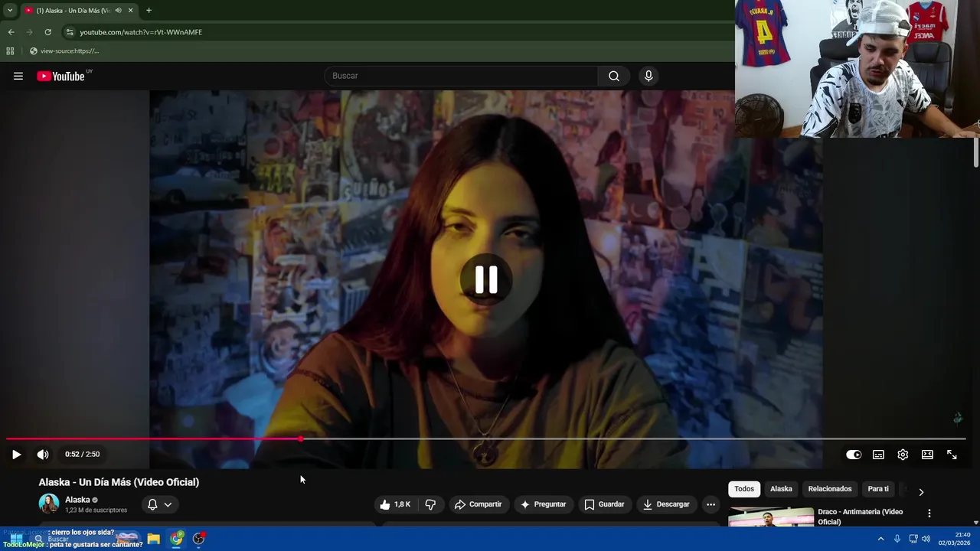Go to the YouTube home logo
This screenshot has height=551, width=980.
coord(60,76)
